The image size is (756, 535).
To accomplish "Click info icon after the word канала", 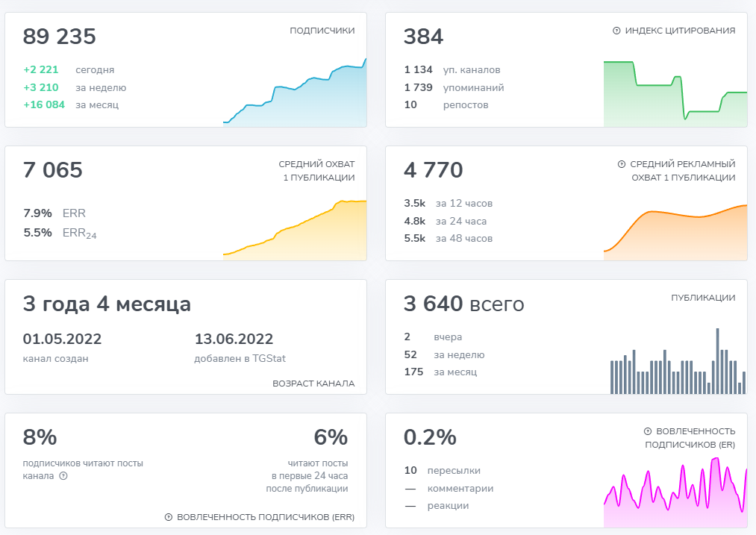I will (63, 476).
